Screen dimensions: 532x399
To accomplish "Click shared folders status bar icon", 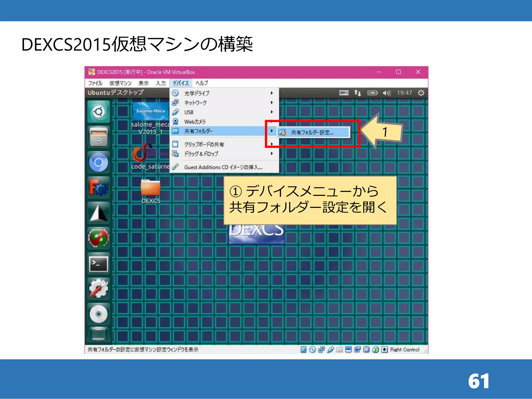I will click(x=339, y=350).
